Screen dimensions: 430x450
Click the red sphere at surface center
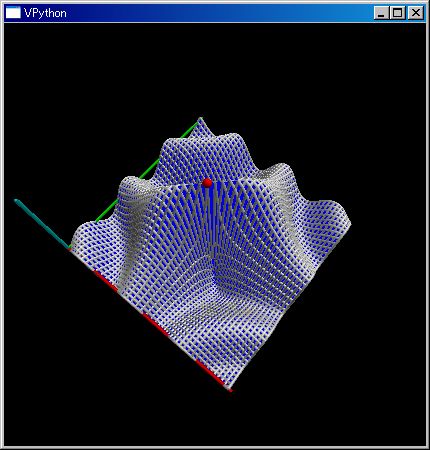coord(207,183)
